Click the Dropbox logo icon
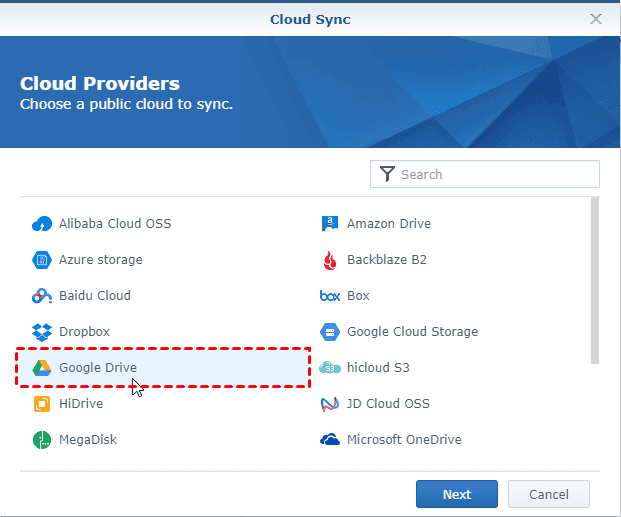Viewport: 621px width, 517px height. (41, 332)
